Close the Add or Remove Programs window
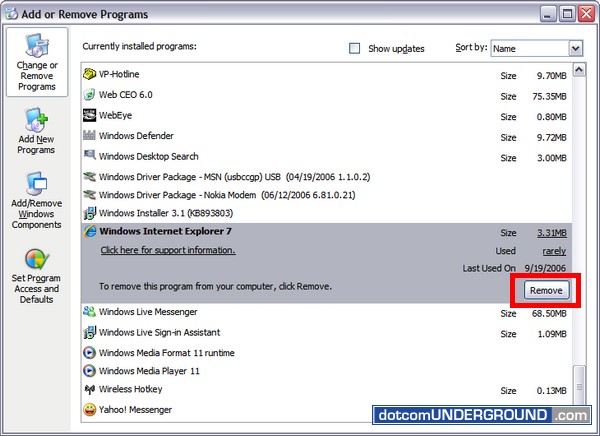The height and width of the screenshot is (436, 600). coord(586,14)
